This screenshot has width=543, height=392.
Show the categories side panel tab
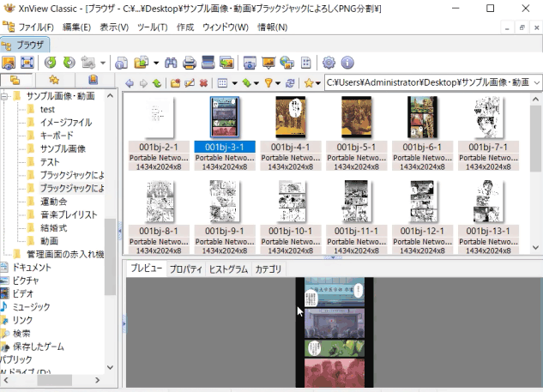(x=93, y=80)
